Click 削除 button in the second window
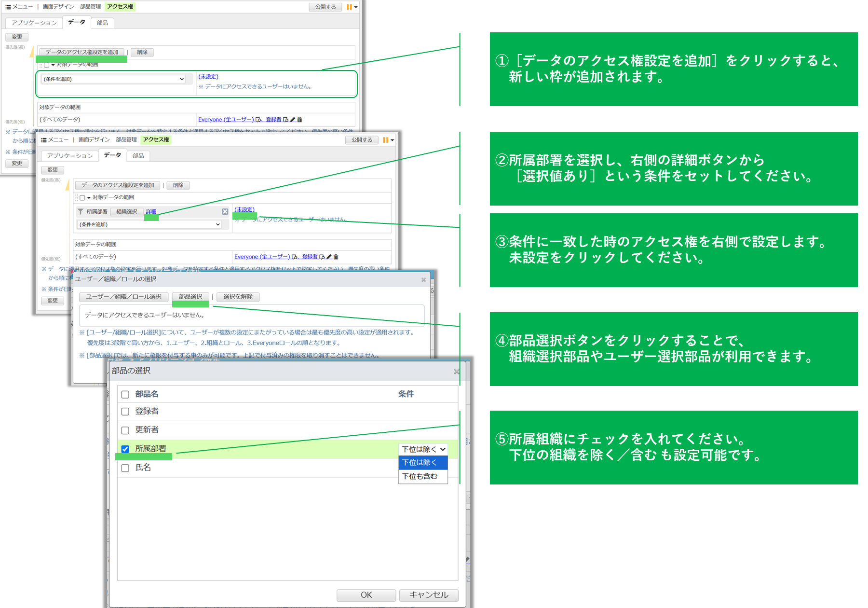The height and width of the screenshot is (608, 868). [178, 185]
